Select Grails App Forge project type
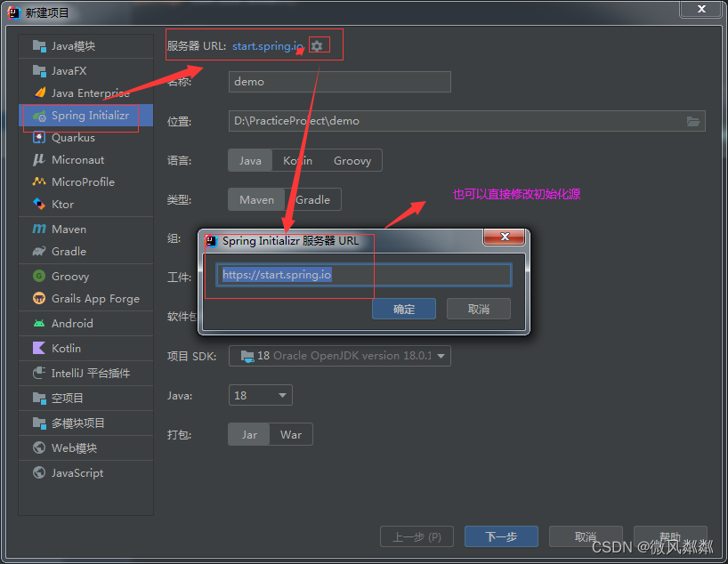 [86, 299]
